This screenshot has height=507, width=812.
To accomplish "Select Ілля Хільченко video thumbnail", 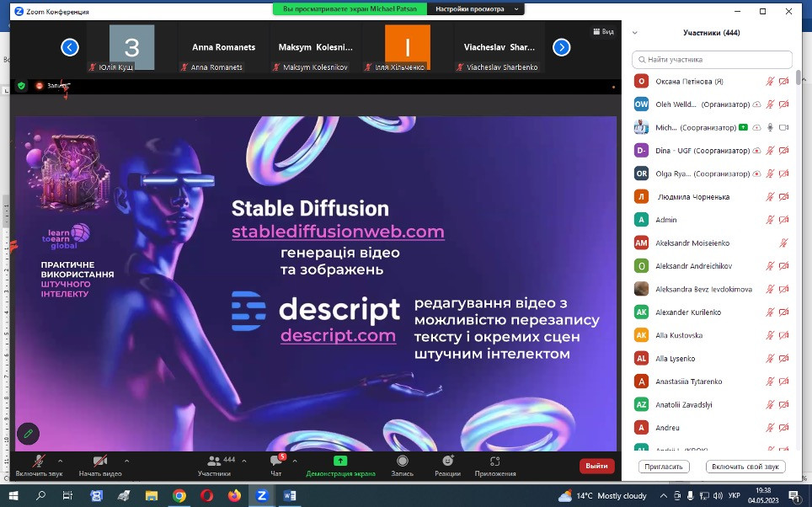I will (x=408, y=47).
